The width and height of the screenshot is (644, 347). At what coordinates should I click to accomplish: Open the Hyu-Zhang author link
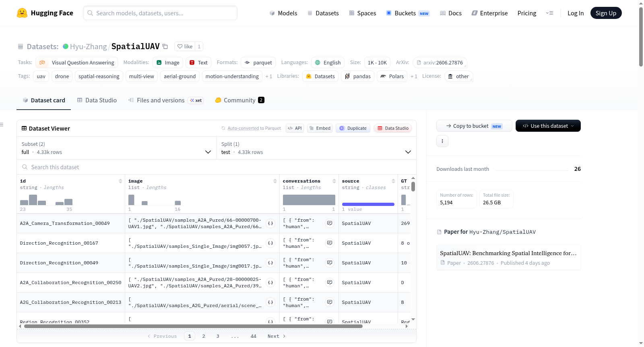coord(88,46)
